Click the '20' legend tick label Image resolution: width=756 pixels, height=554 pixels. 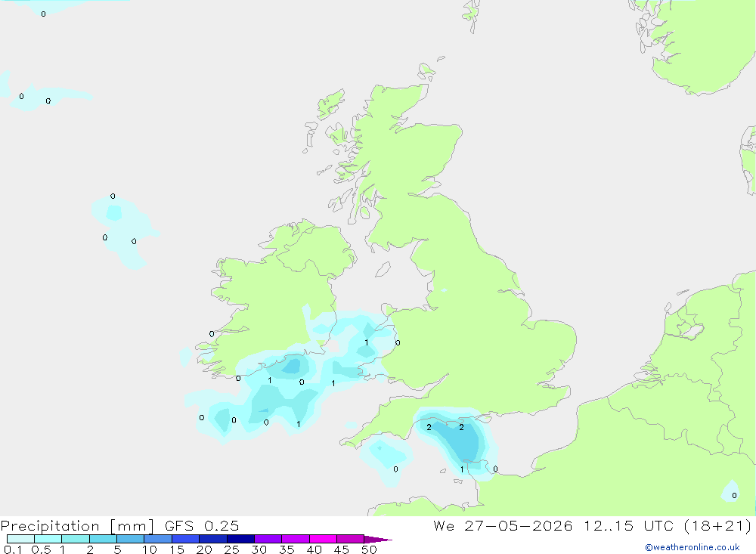point(204,549)
